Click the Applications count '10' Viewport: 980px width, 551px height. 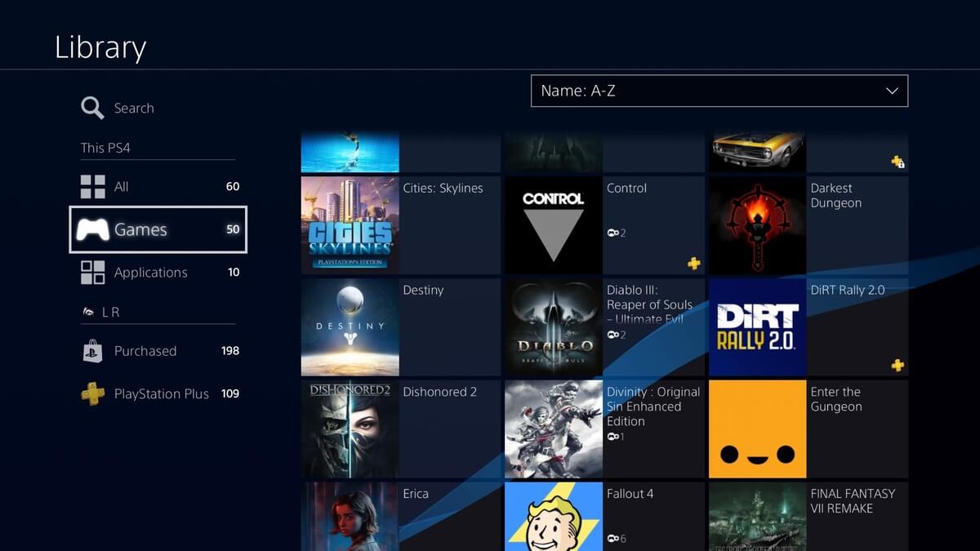[234, 273]
